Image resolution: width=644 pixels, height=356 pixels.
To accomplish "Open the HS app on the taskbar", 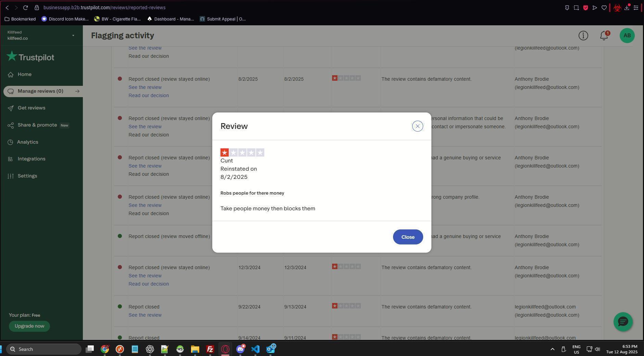I will 180,349.
